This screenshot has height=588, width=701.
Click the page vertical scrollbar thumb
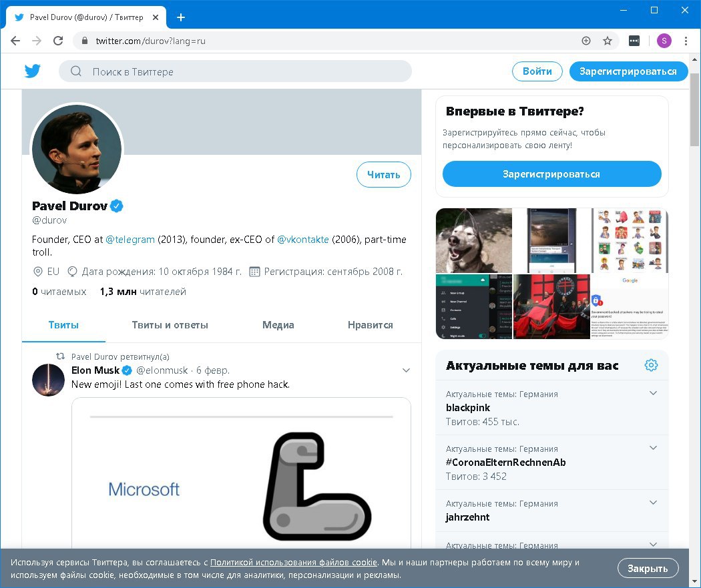click(x=694, y=109)
